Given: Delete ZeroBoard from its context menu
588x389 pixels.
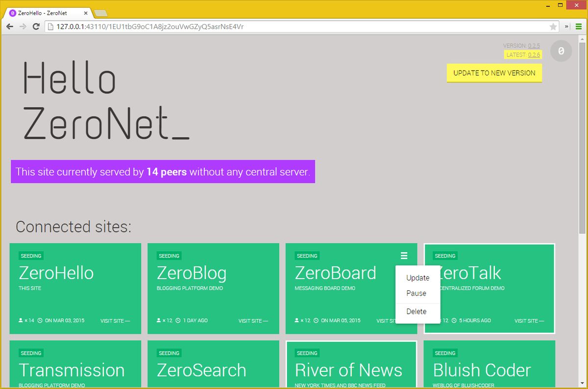Looking at the screenshot, I should point(416,311).
